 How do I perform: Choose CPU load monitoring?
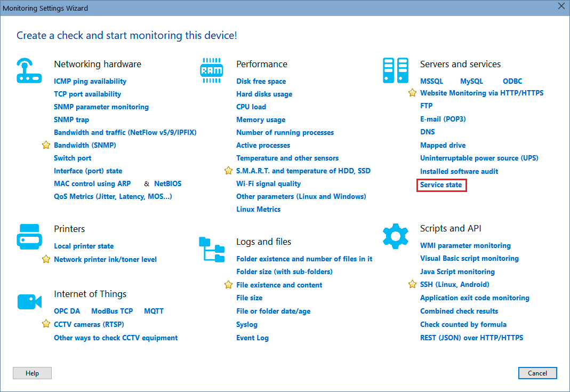point(251,107)
